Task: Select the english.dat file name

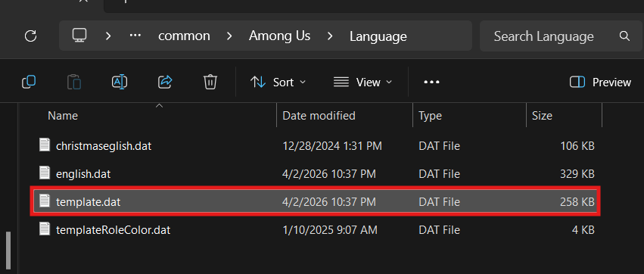Action: point(83,174)
